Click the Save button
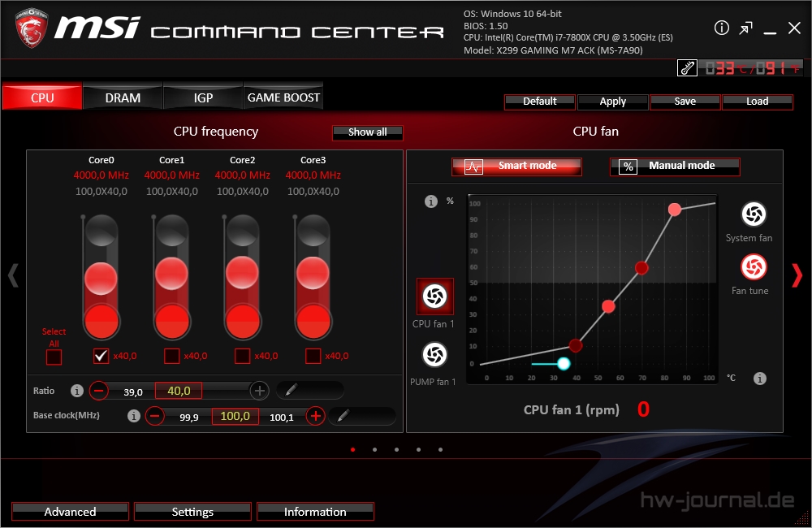This screenshot has width=812, height=528. point(685,102)
